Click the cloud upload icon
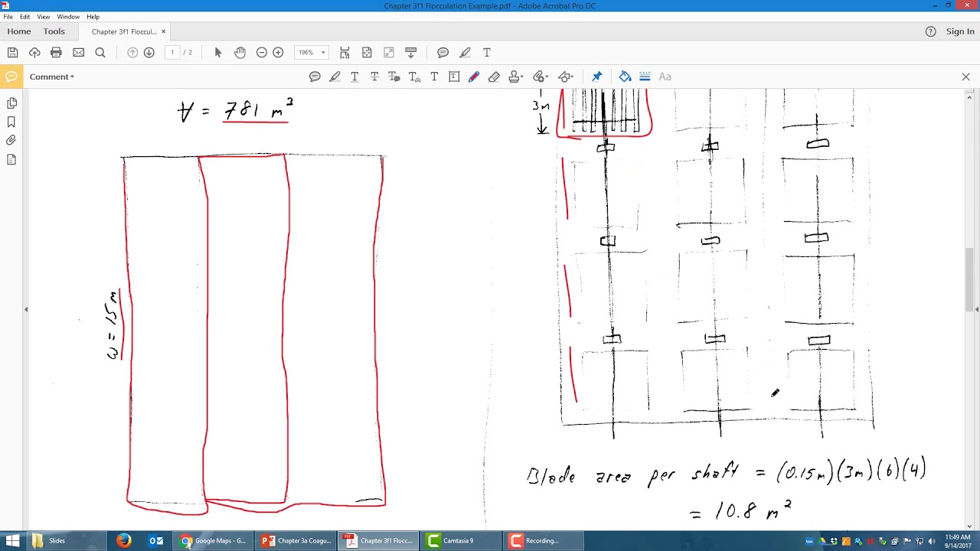 tap(34, 53)
